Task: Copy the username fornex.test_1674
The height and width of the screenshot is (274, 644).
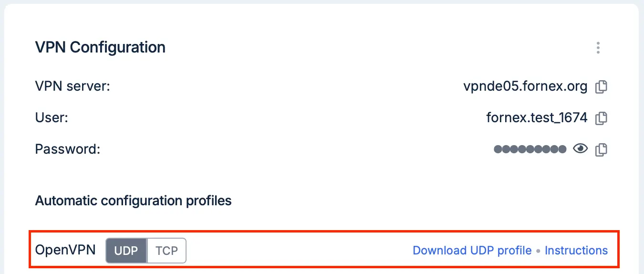Action: tap(602, 118)
